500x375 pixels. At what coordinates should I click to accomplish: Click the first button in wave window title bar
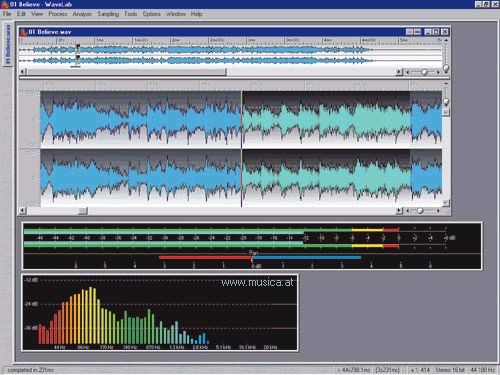pyautogui.click(x=409, y=32)
